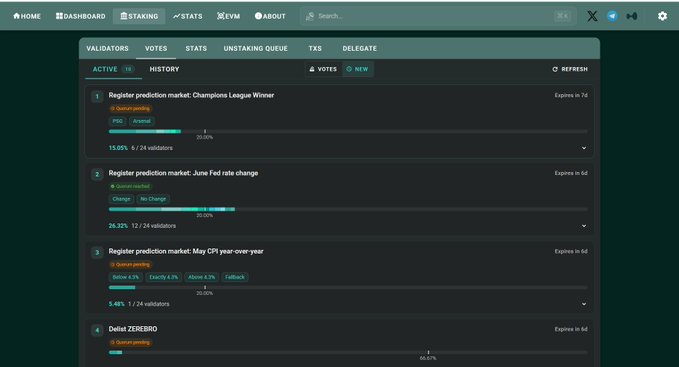Screen dimensions: 679x367
Task: Click the Quorum reached badge
Action: click(x=130, y=187)
